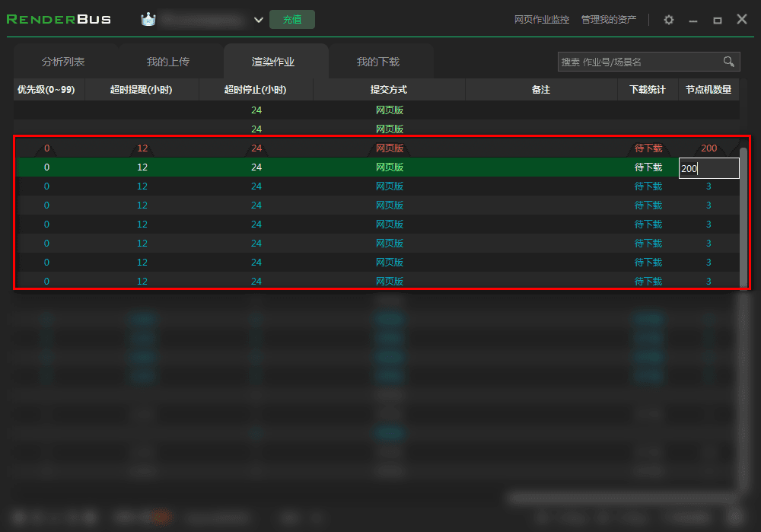The height and width of the screenshot is (532, 761).
Task: Click the 超时停止(小时) column header
Action: coord(255,90)
